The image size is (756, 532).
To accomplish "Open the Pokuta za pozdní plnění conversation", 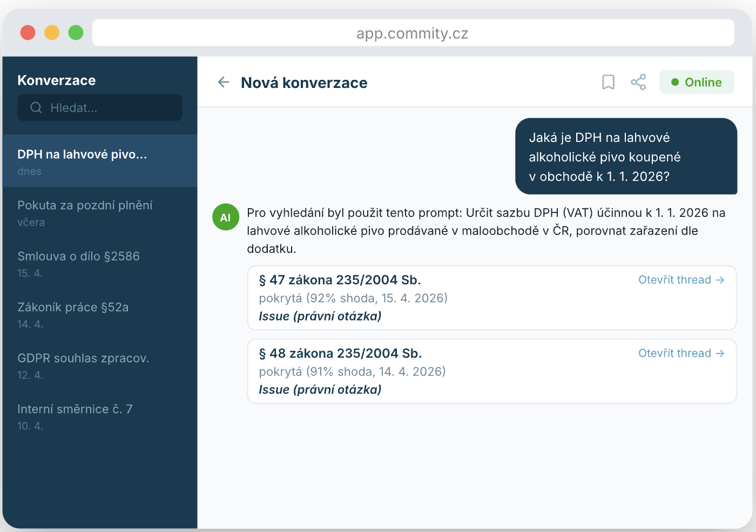I will coord(100,213).
